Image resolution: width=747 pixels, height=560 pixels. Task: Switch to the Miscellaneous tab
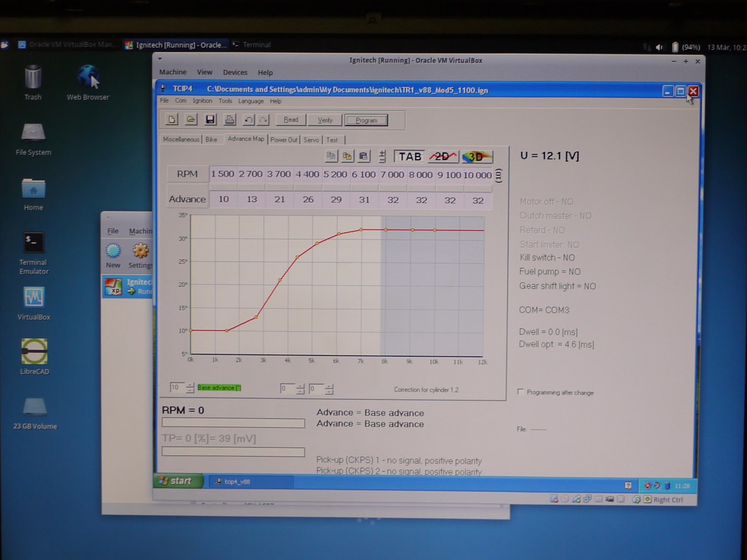(181, 139)
